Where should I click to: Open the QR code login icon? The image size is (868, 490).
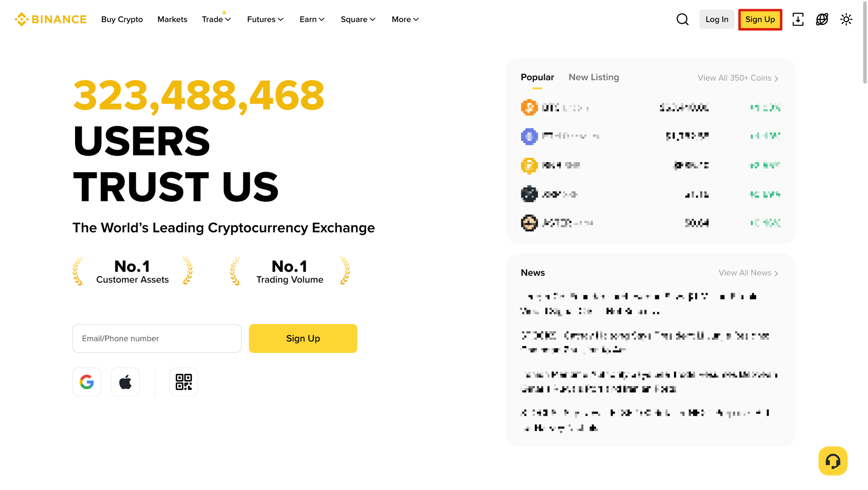184,382
